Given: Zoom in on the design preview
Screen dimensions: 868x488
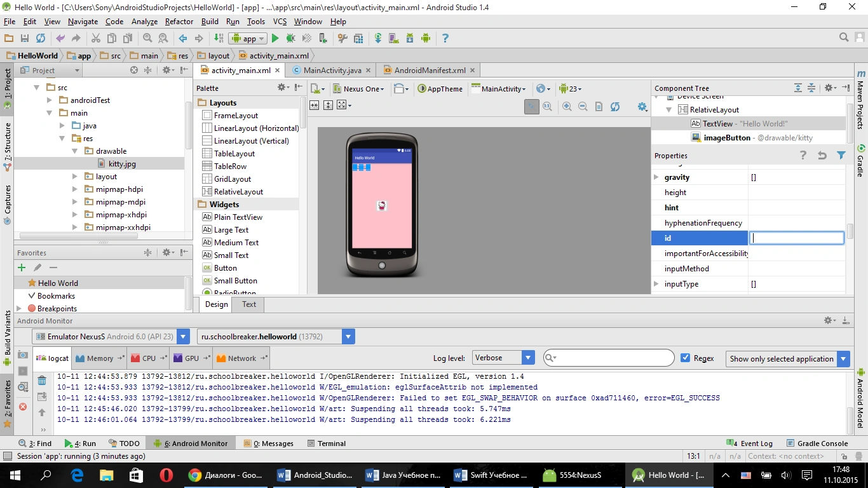Looking at the screenshot, I should [x=567, y=107].
